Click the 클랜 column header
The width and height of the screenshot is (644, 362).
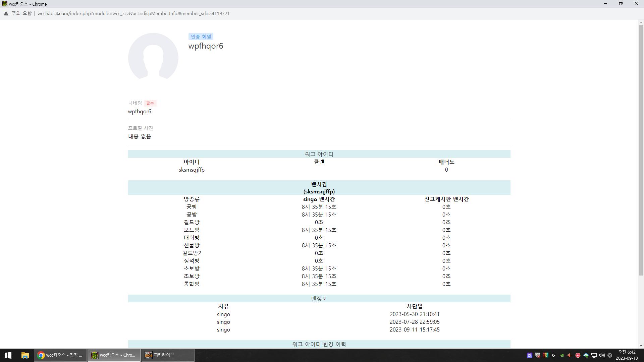[319, 162]
